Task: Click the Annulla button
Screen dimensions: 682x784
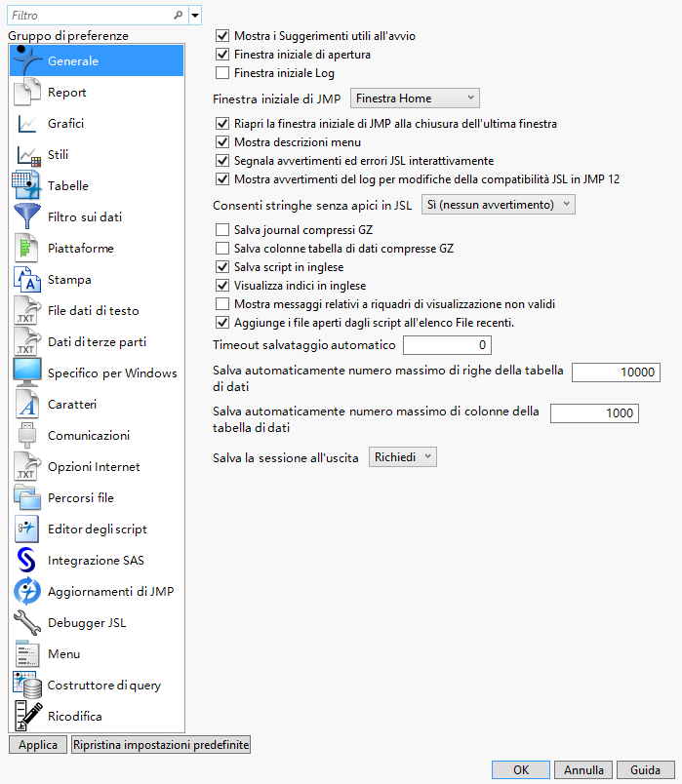Action: (x=583, y=770)
